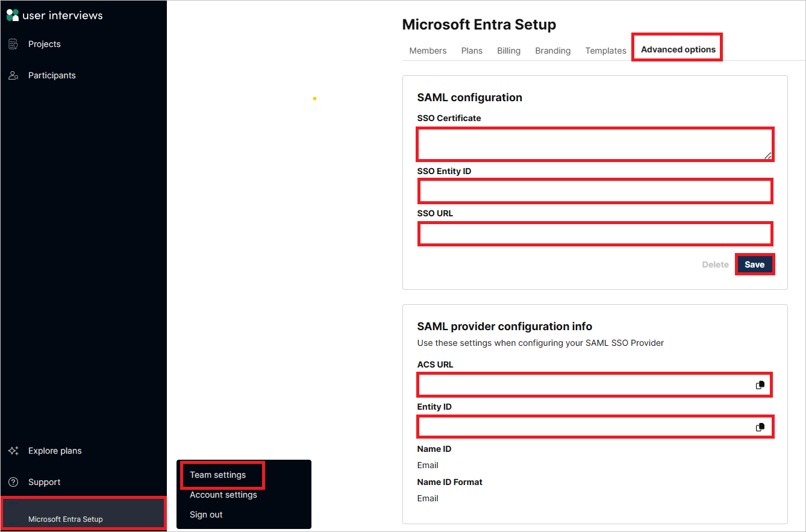Open the Plans tab
The image size is (806, 532).
point(472,51)
